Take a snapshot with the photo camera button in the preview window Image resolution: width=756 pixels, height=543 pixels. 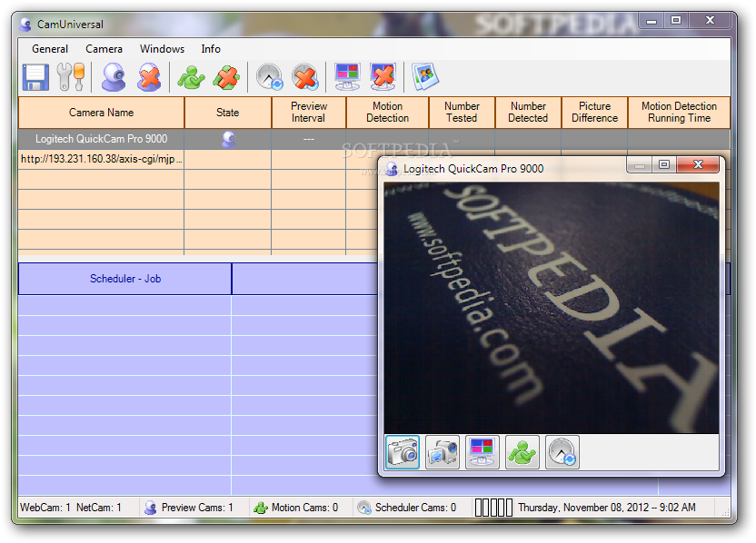pyautogui.click(x=403, y=452)
